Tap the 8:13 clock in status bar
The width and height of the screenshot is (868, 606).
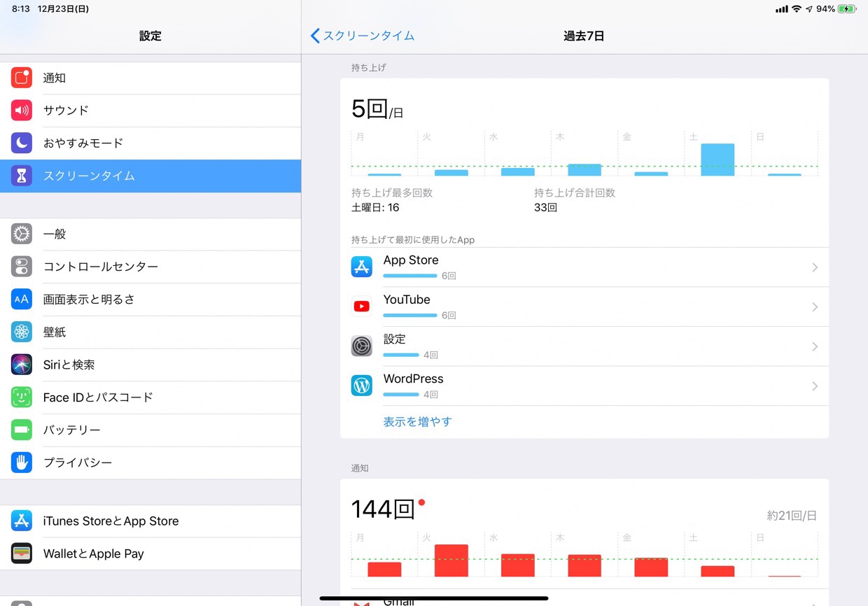[x=20, y=9]
